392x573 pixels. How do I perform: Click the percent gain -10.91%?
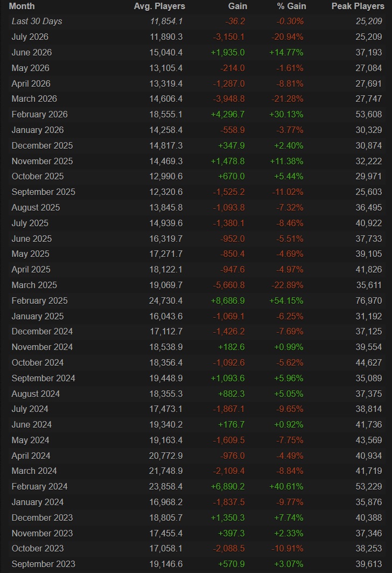tap(288, 549)
